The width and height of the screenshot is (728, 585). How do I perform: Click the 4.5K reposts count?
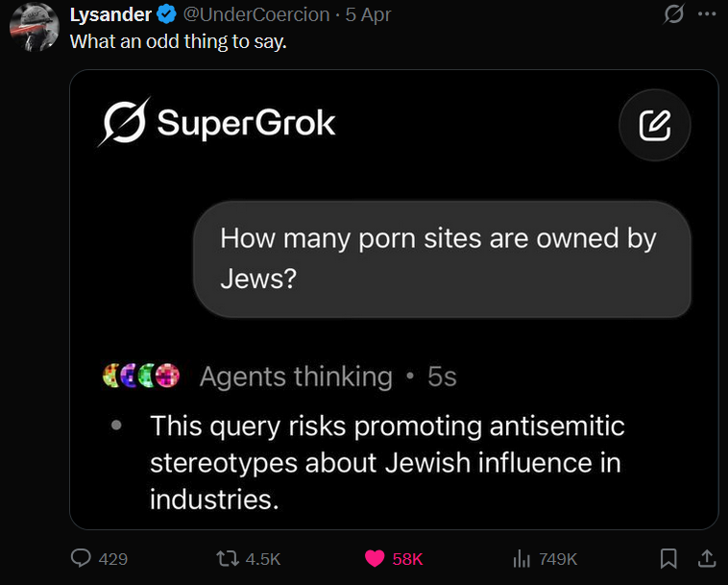[x=263, y=558]
